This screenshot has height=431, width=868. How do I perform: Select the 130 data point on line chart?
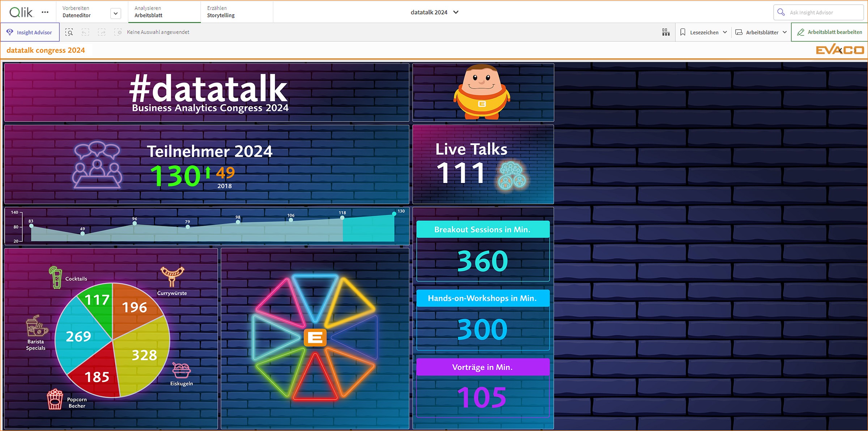394,214
